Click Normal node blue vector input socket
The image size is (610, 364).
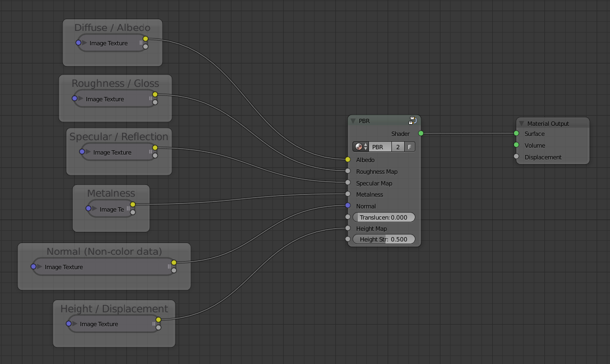click(34, 266)
